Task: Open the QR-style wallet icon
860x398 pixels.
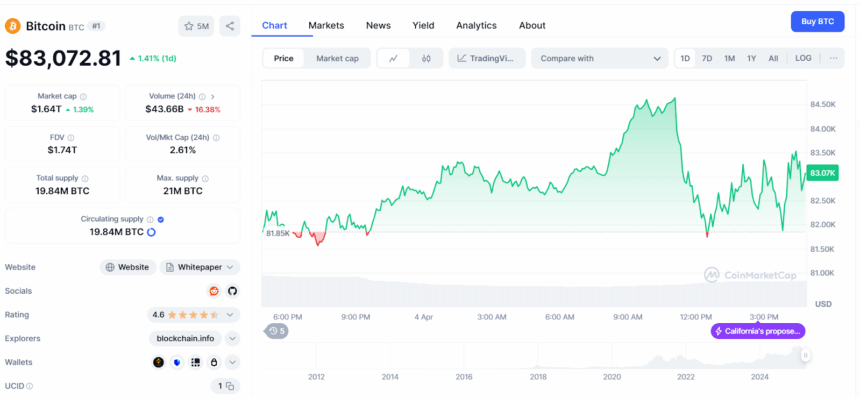Action: tap(195, 362)
